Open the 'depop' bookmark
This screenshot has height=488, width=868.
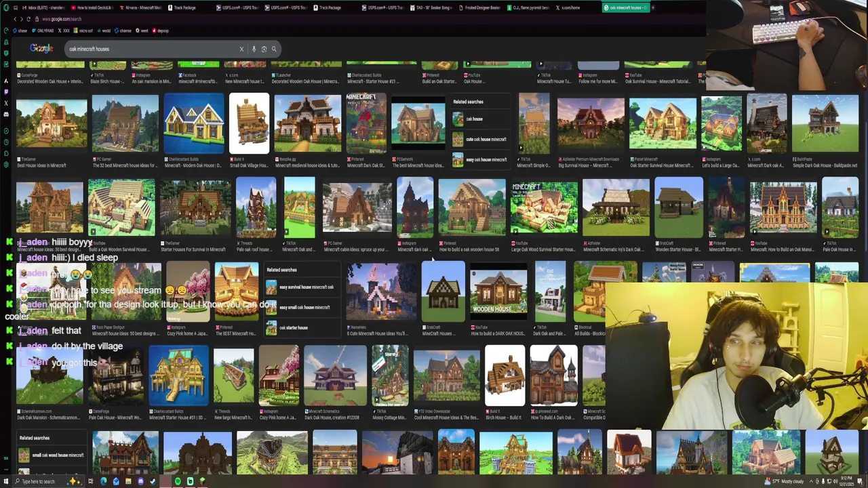(161, 30)
